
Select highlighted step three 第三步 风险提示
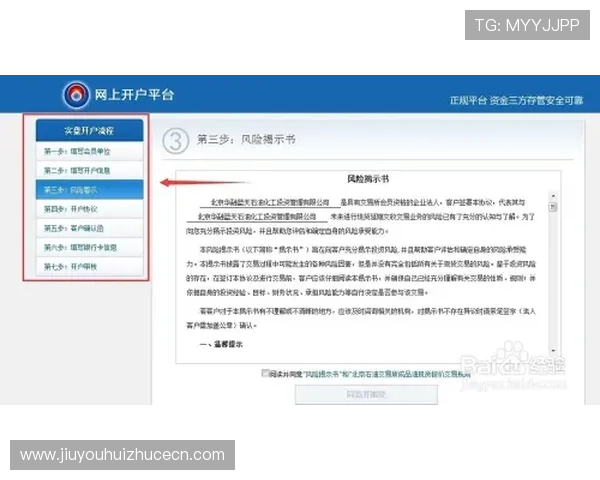point(90,189)
